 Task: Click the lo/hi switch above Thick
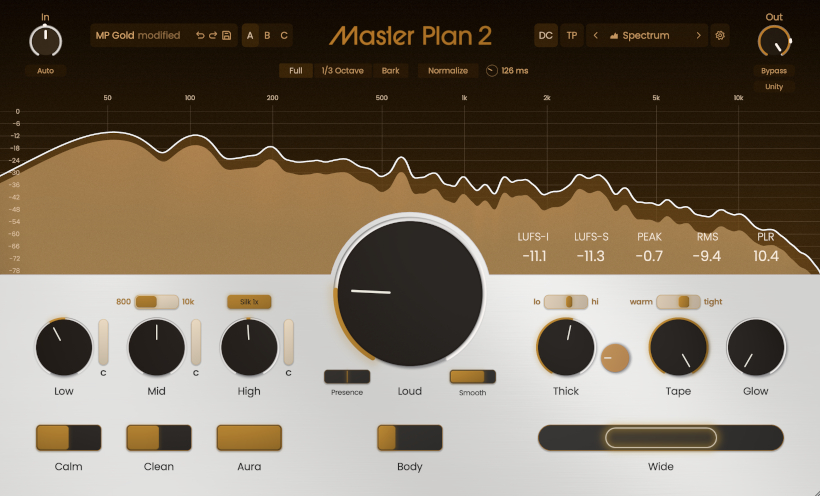tap(566, 302)
